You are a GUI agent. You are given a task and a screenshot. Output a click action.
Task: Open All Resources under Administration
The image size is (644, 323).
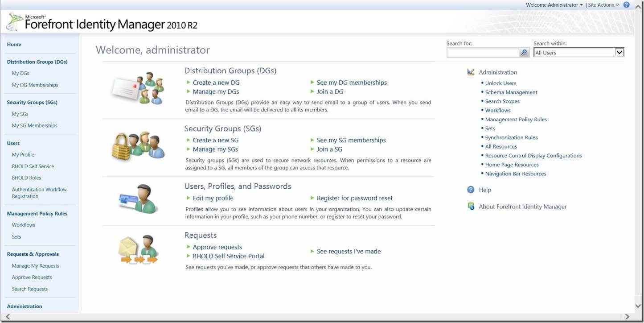[501, 146]
